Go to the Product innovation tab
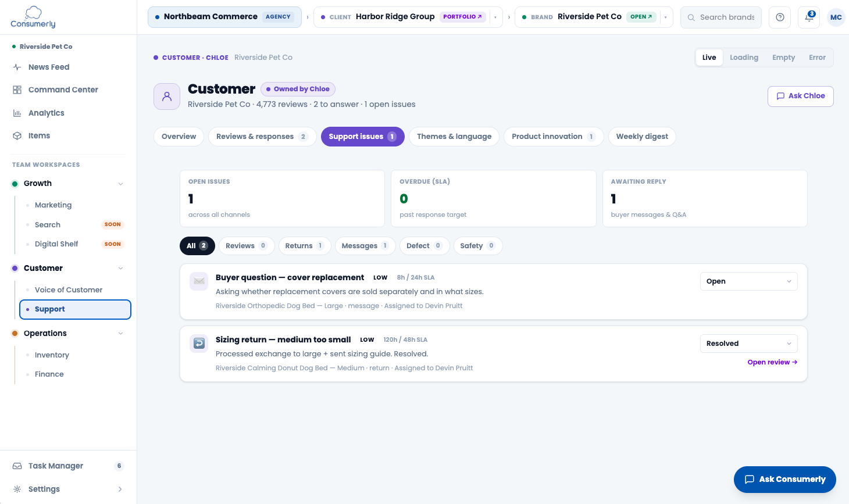Viewport: 849px width, 504px height. point(554,137)
